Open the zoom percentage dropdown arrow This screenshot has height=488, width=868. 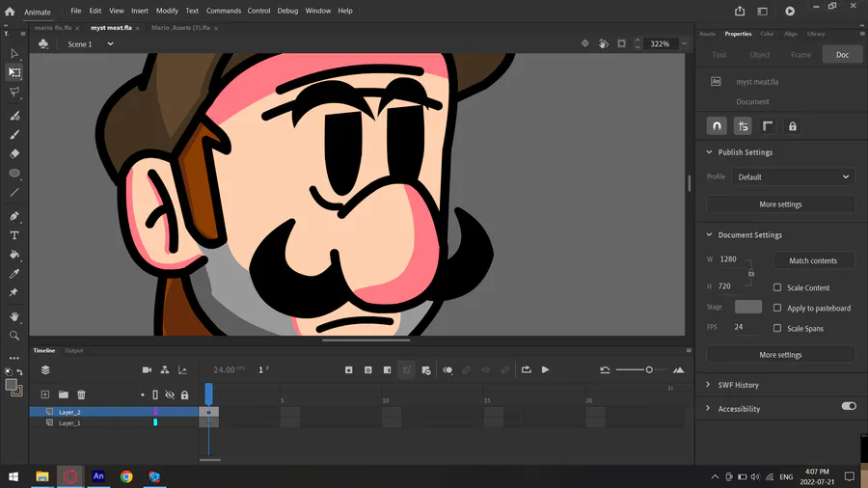pos(684,43)
